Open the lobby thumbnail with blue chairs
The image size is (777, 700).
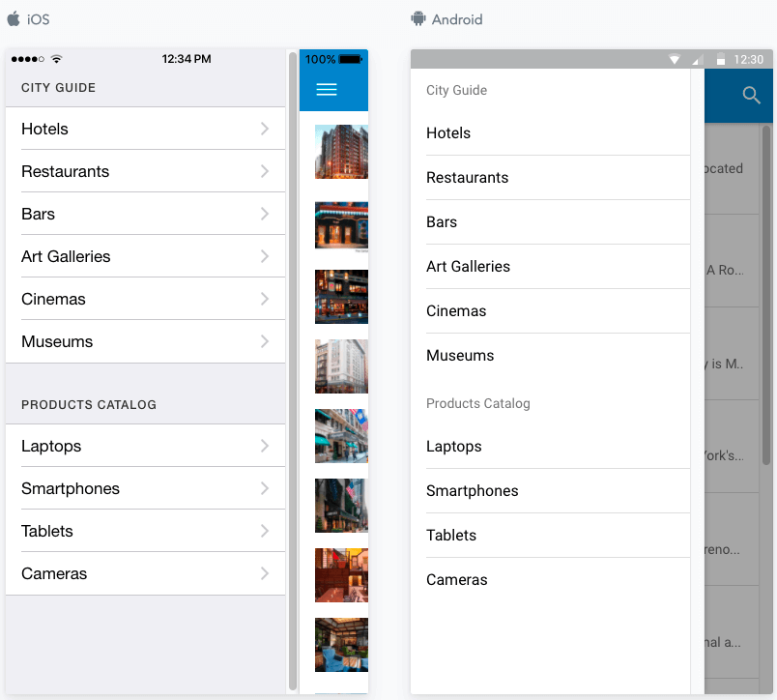pyautogui.click(x=341, y=645)
